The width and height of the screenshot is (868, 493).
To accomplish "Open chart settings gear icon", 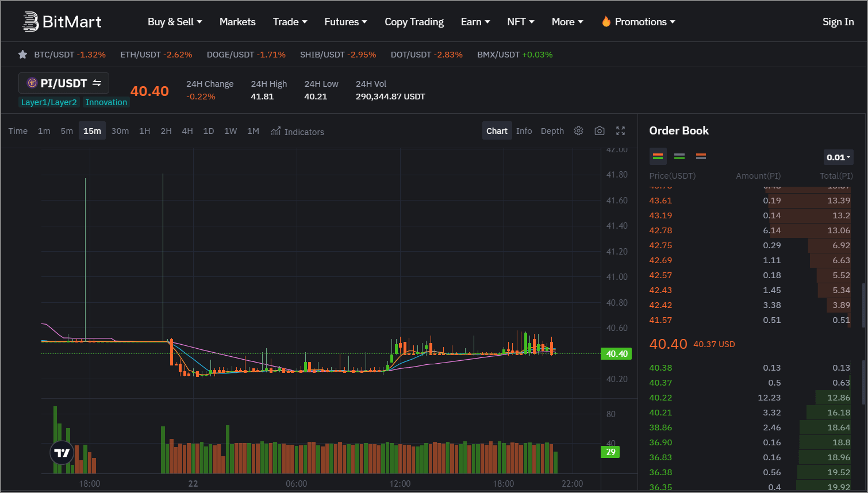I will [578, 131].
